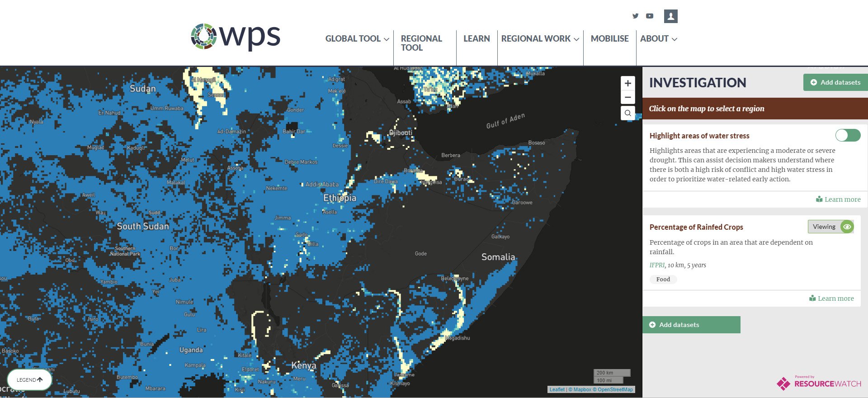Viewport: 868px width, 398px height.
Task: Open the YouTube channel icon
Action: [650, 16]
